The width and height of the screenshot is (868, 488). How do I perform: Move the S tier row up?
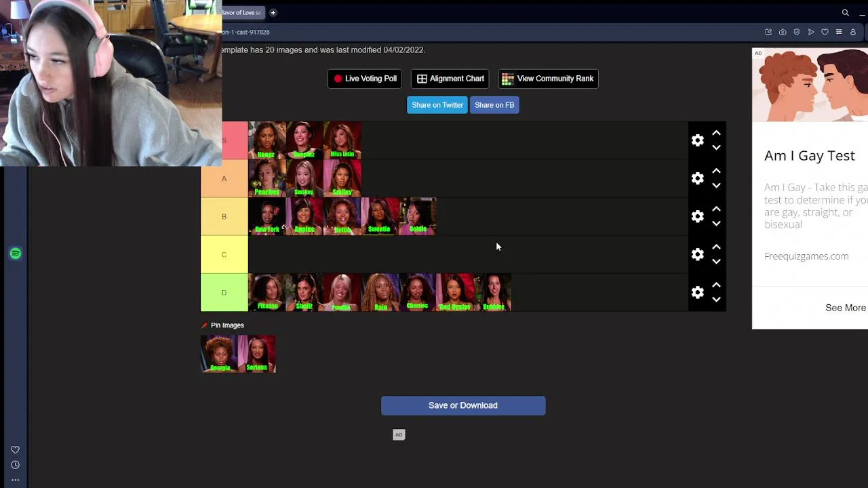[x=716, y=133]
